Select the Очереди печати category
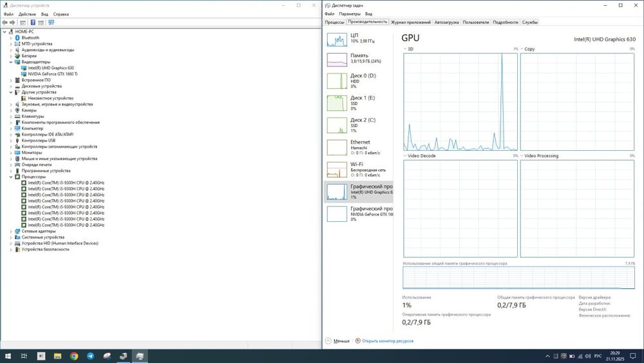 (36, 165)
